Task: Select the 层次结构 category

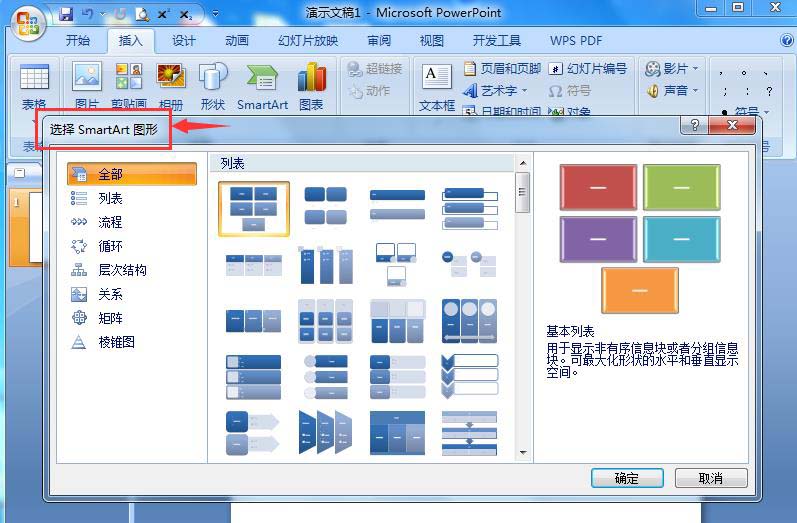Action: (132, 270)
